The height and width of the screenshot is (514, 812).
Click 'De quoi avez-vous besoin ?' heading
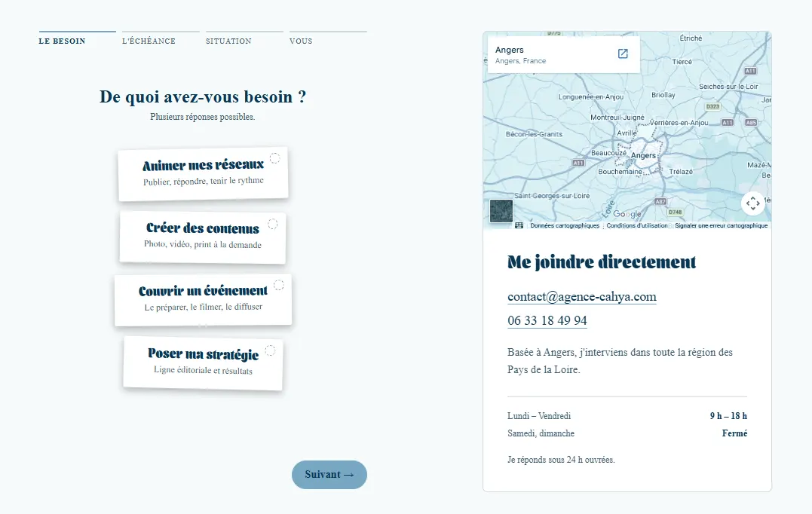point(203,96)
